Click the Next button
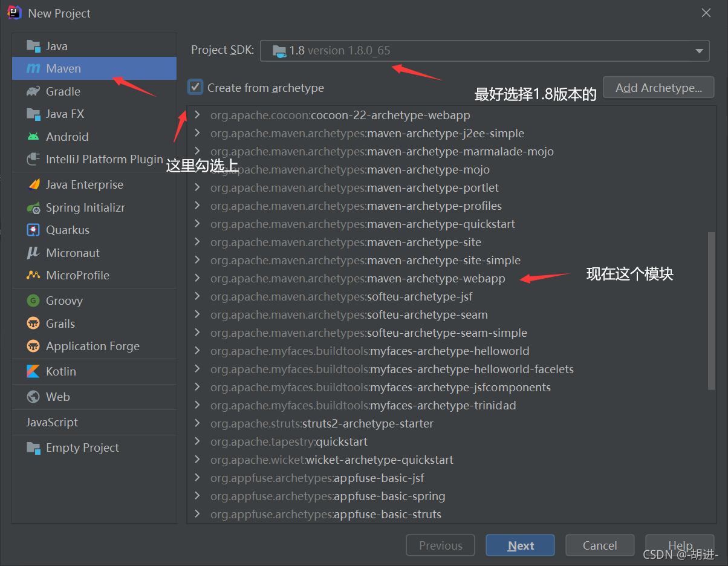This screenshot has width=728, height=566. pyautogui.click(x=520, y=545)
